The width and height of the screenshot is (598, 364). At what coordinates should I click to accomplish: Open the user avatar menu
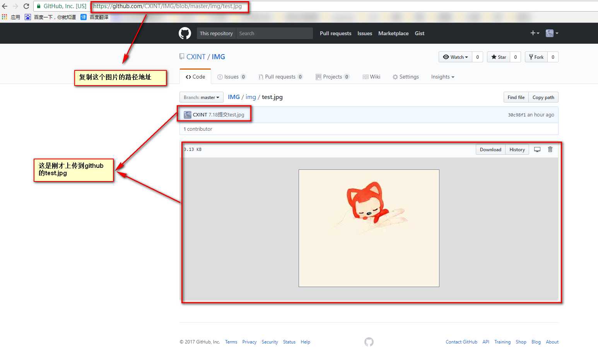552,33
